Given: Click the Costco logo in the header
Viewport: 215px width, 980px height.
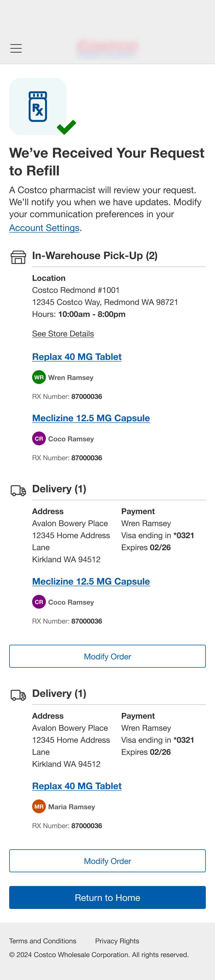Looking at the screenshot, I should (x=107, y=46).
